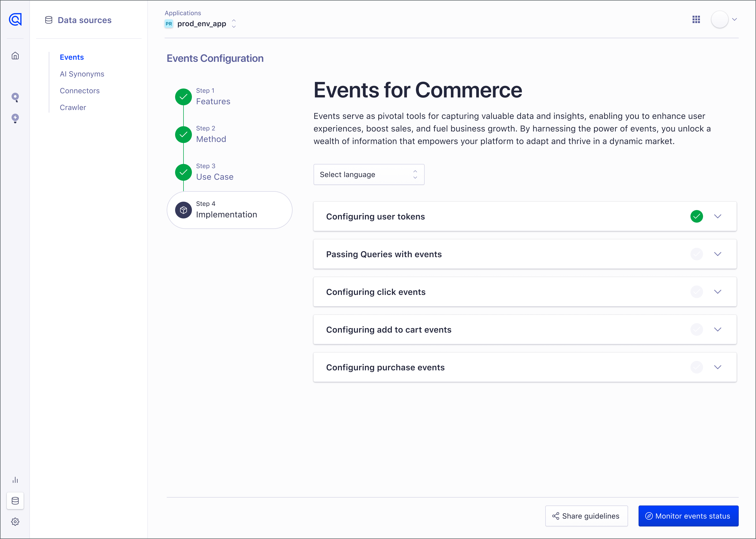Click the Algolia logo at top left
Screen dimensions: 756x539
[x=15, y=19]
